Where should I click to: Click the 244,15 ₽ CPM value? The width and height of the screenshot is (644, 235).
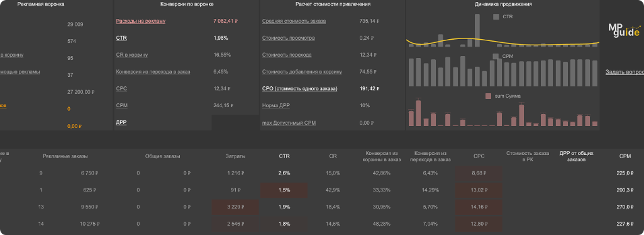click(x=223, y=106)
